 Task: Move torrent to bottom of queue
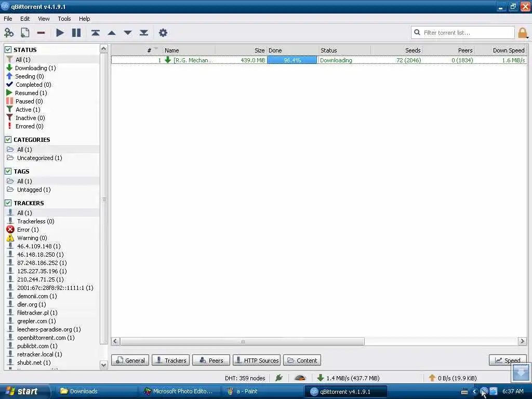tap(144, 33)
